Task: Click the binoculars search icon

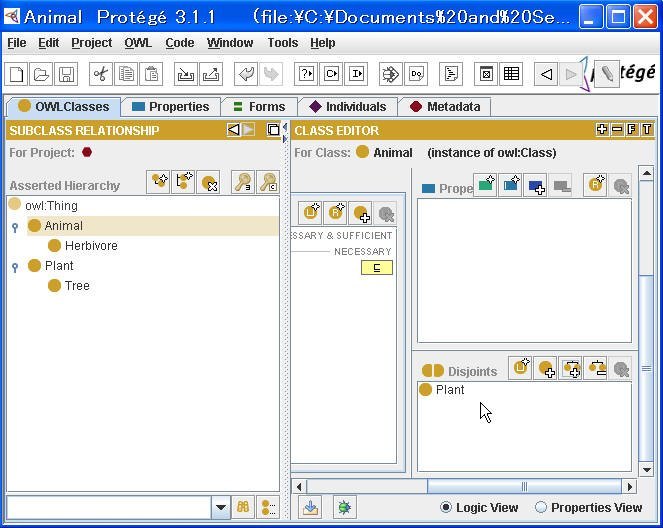Action: pos(243,507)
